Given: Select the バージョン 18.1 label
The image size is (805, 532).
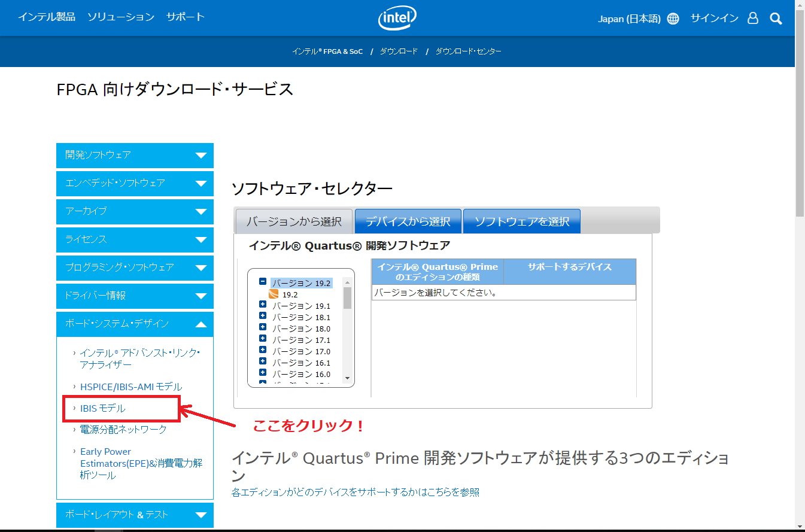Looking at the screenshot, I should click(301, 317).
